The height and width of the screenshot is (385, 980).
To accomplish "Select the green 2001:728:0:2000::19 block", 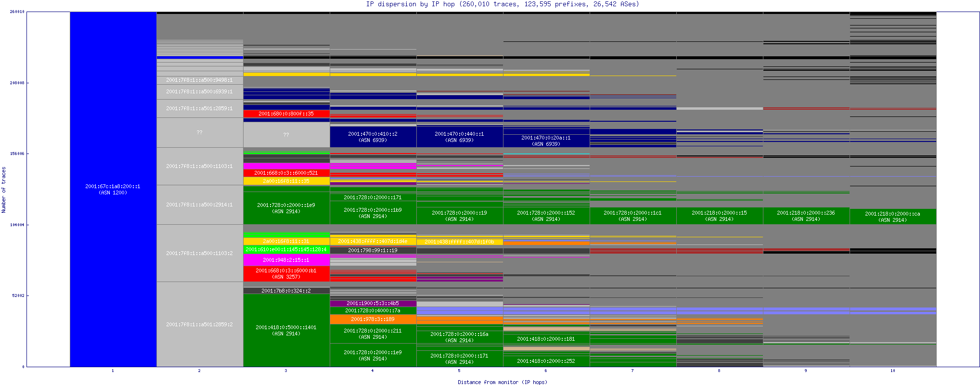I will pos(460,216).
